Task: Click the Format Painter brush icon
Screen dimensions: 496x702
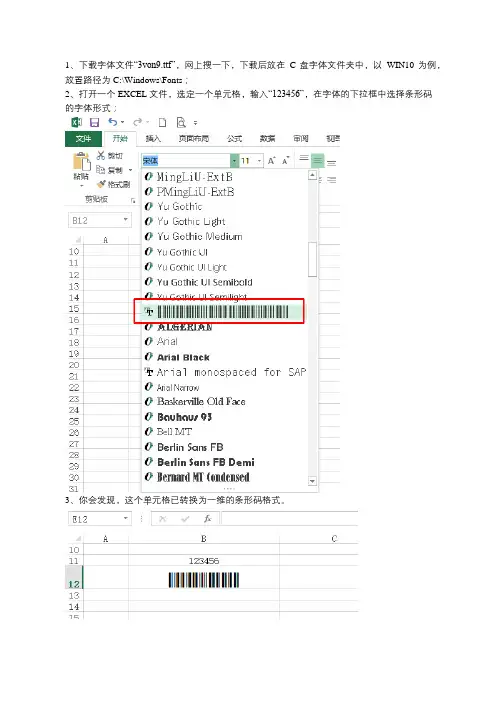Action: point(101,184)
